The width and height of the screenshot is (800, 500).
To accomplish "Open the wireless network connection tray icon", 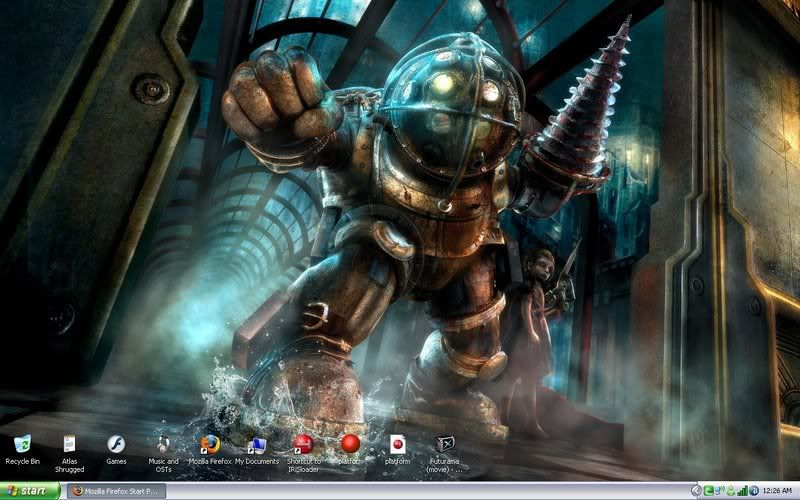I will tap(720, 491).
